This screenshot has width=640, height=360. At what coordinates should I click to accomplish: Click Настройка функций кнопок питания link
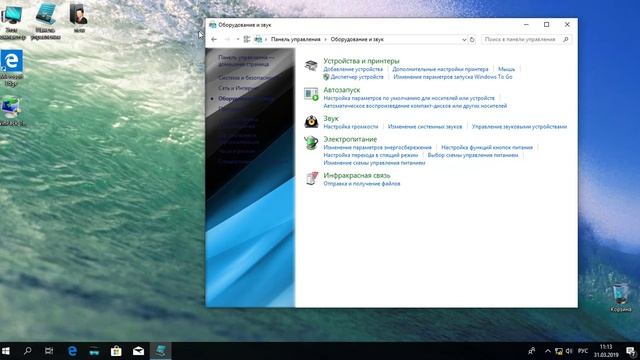[487, 147]
